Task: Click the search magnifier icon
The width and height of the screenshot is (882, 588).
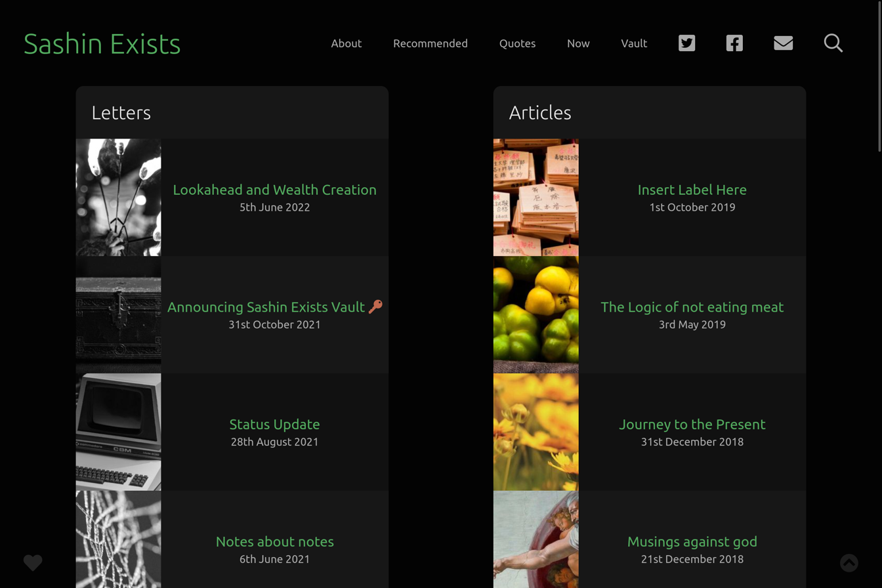Action: coord(833,43)
